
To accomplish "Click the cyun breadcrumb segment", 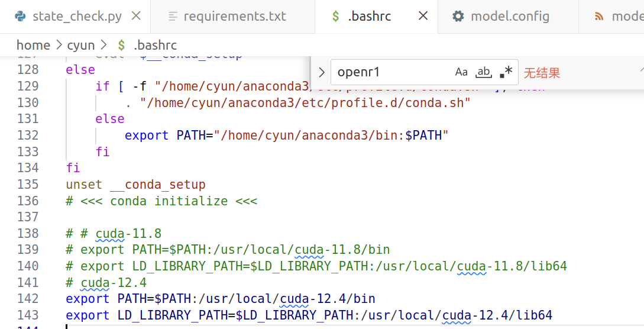I will [x=81, y=45].
